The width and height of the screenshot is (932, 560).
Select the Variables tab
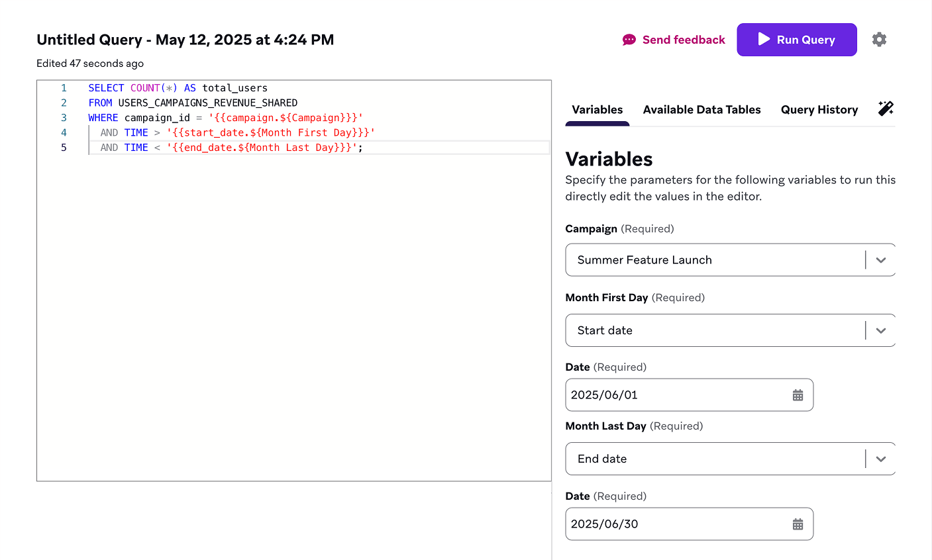595,109
